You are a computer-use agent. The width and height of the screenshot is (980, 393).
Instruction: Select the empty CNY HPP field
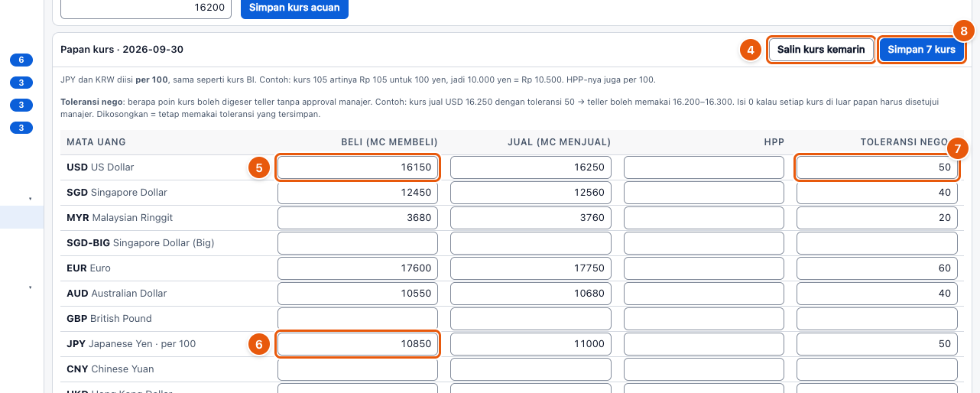704,369
